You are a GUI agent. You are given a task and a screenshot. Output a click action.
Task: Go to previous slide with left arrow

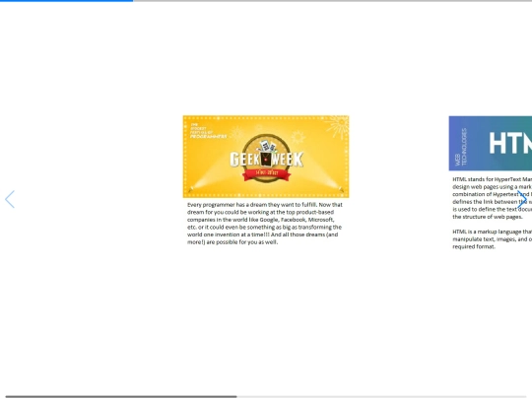point(10,199)
